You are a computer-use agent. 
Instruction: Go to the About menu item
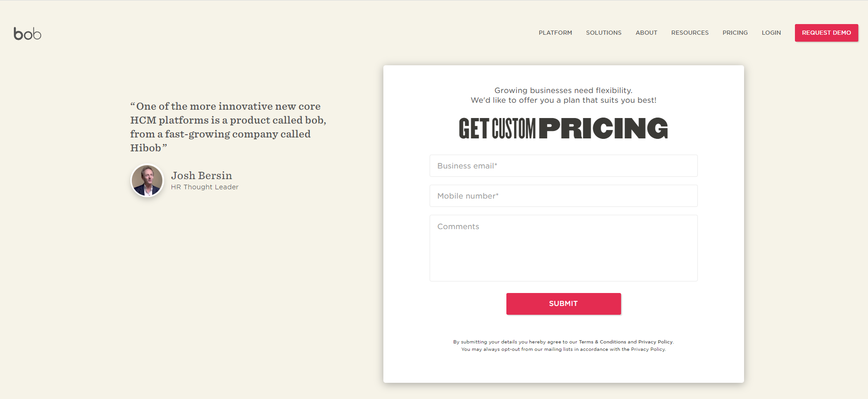(x=646, y=33)
